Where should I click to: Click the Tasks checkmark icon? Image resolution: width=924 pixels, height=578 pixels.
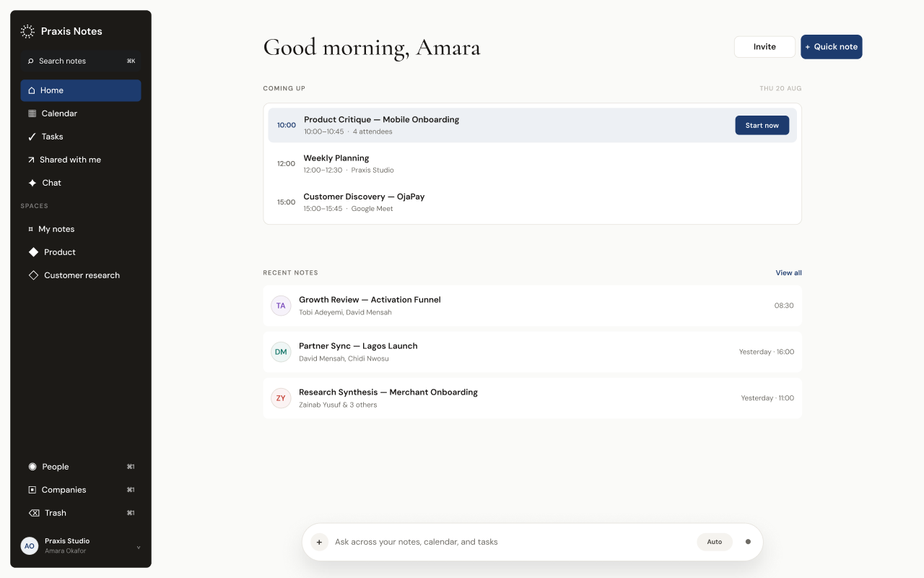pyautogui.click(x=32, y=137)
